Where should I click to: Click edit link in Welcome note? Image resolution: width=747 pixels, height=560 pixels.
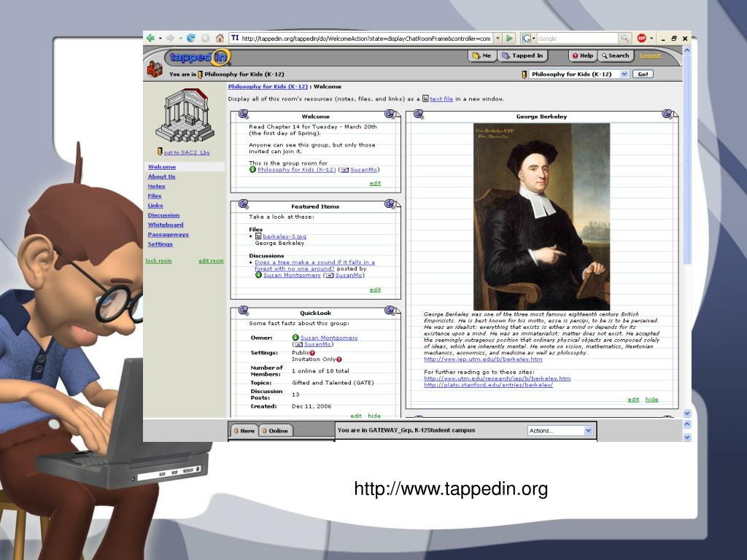(x=375, y=183)
